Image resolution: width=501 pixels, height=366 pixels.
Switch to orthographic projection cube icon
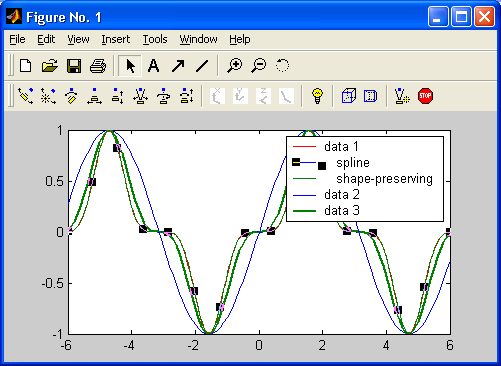tap(349, 96)
